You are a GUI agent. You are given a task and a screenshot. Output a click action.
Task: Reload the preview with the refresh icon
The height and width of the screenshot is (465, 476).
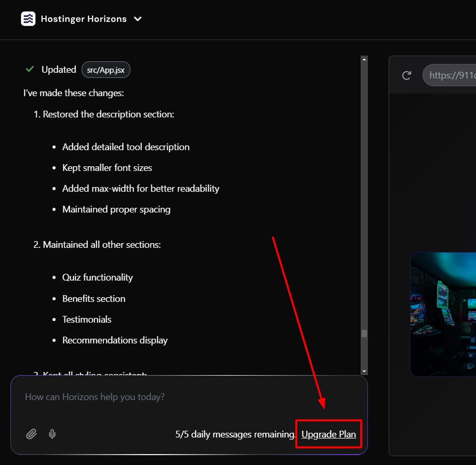(407, 75)
